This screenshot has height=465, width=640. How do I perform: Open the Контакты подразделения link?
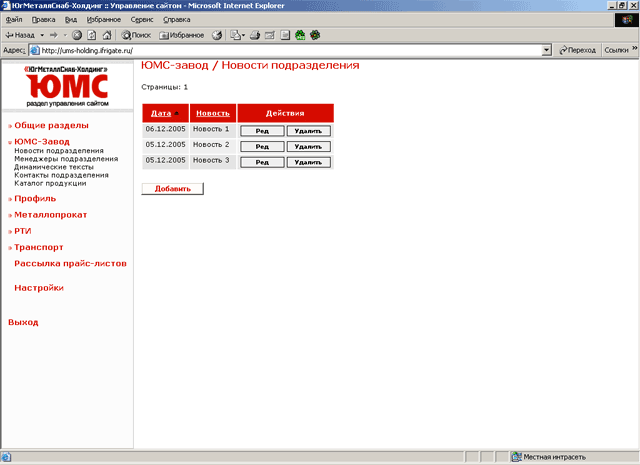(61, 175)
